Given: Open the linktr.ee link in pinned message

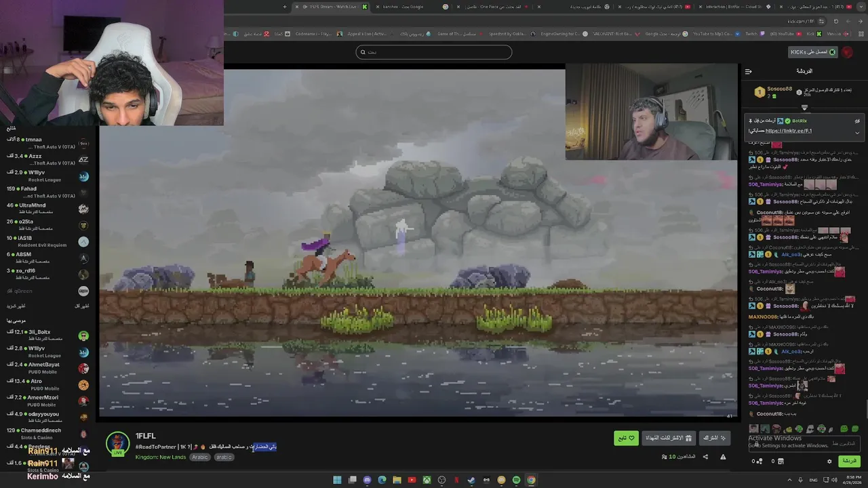Looking at the screenshot, I should tap(788, 131).
